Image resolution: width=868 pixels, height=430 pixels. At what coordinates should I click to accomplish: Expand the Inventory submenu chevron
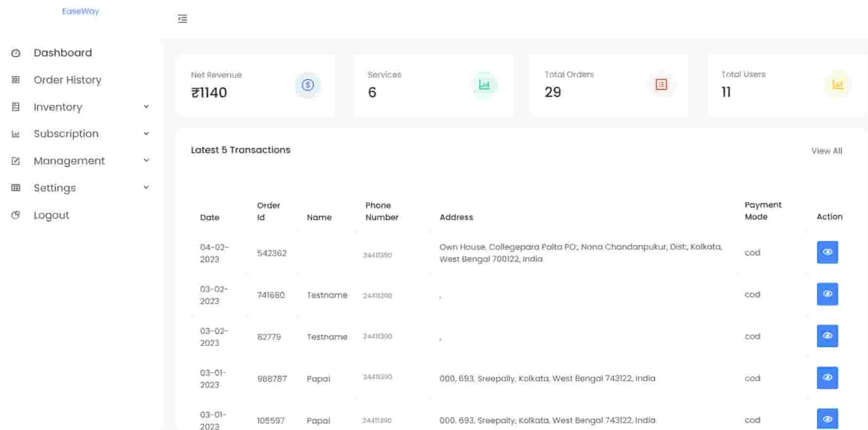coord(146,107)
